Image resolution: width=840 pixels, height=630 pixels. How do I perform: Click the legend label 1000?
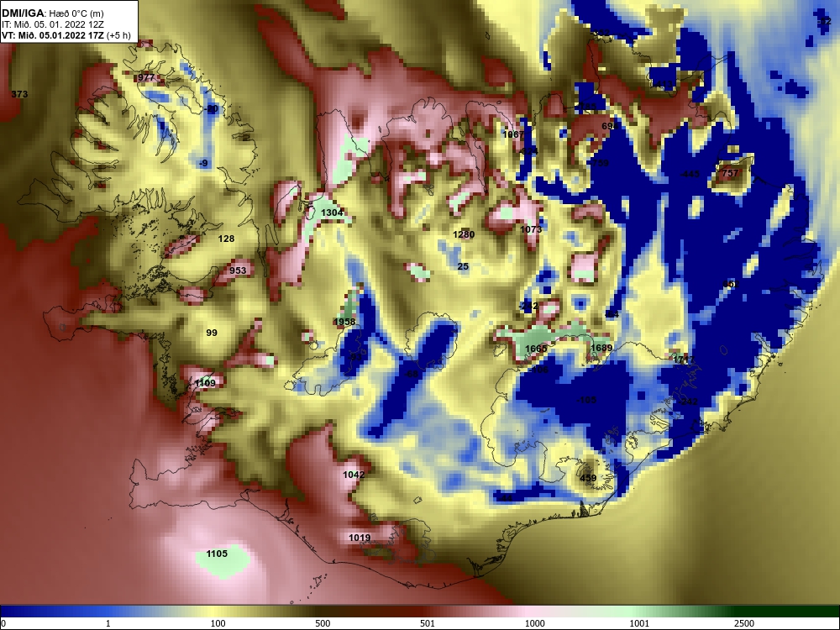coord(534,623)
